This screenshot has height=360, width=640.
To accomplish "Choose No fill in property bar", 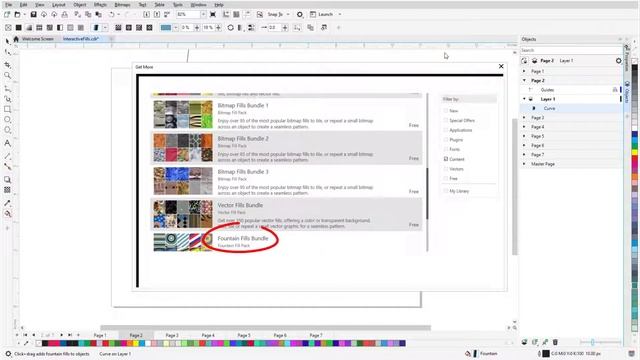I will 8,28.
